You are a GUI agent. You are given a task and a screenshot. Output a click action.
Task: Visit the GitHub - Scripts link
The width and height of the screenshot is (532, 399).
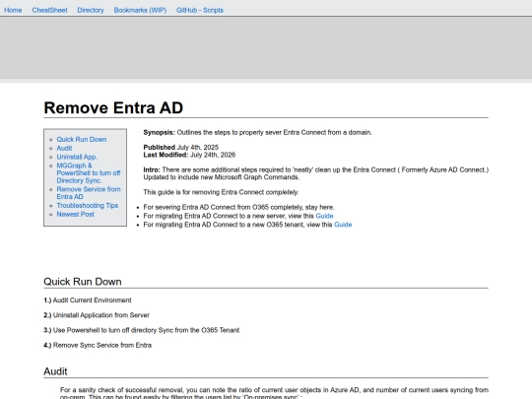[x=199, y=10]
